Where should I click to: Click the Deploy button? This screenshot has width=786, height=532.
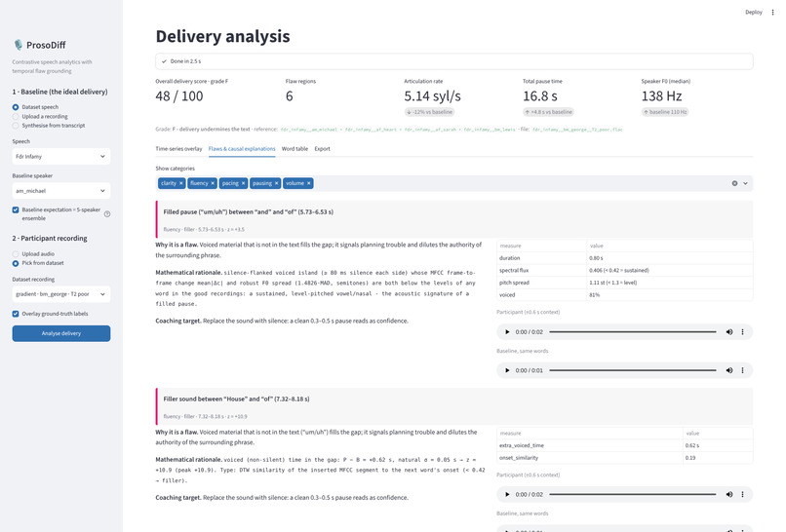(x=754, y=12)
